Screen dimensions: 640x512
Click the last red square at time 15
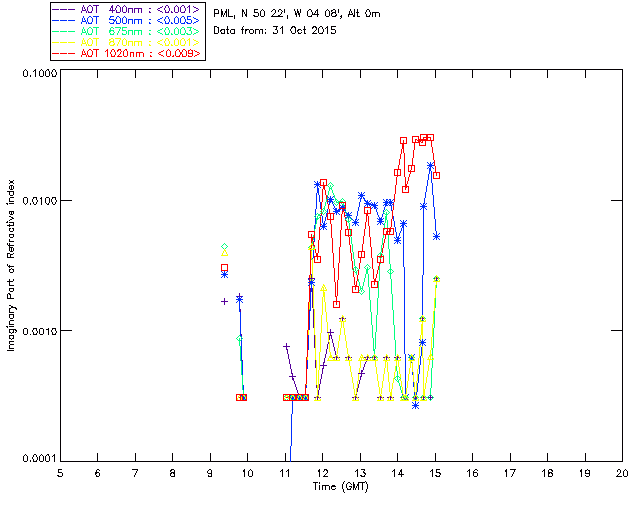[436, 175]
